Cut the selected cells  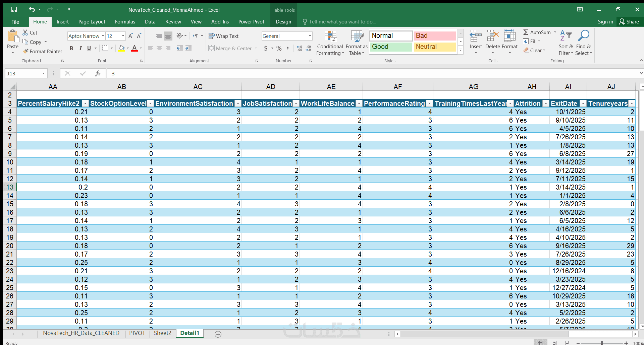click(x=30, y=32)
